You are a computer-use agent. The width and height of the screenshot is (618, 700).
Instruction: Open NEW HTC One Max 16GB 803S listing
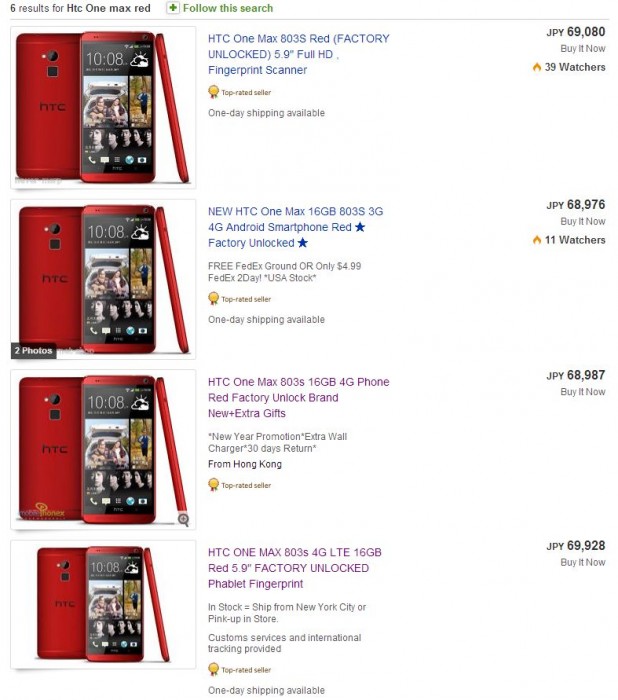[x=296, y=227]
